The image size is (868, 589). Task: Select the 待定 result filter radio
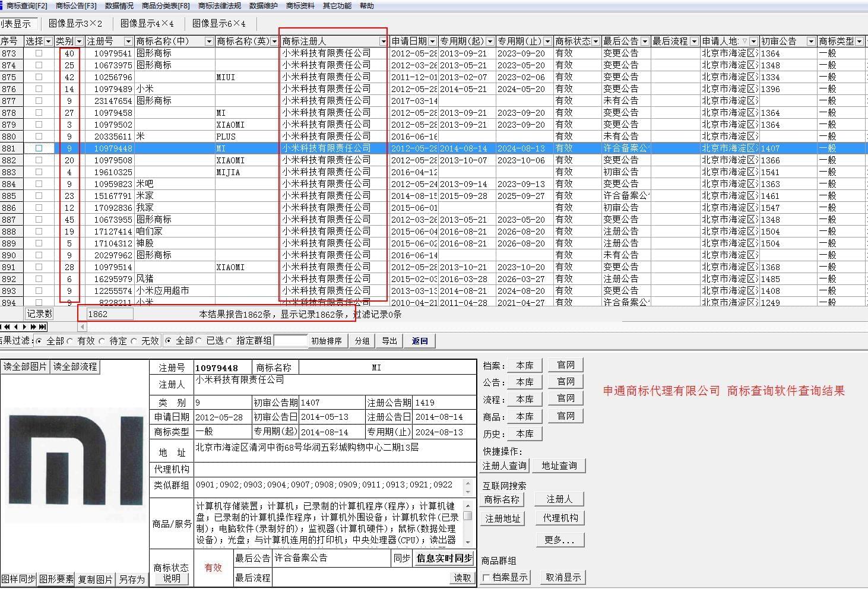tap(102, 341)
